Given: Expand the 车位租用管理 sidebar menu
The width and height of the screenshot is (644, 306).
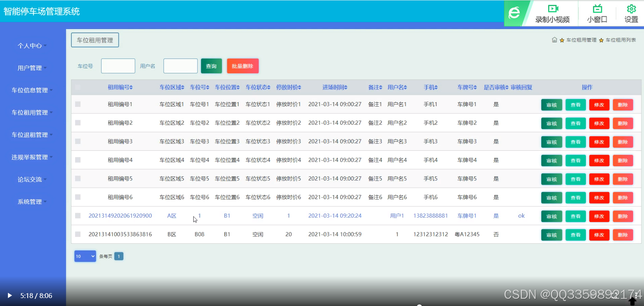Looking at the screenshot, I should tap(32, 113).
